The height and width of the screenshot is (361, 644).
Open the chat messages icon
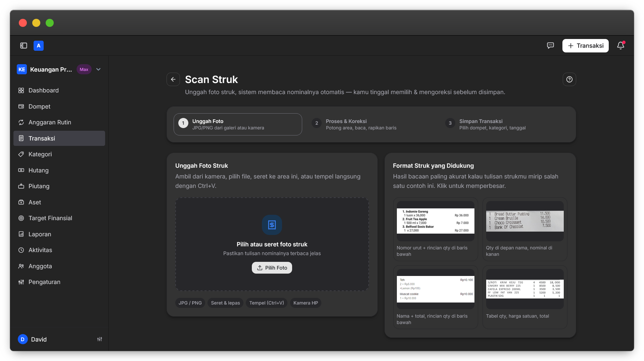(550, 46)
